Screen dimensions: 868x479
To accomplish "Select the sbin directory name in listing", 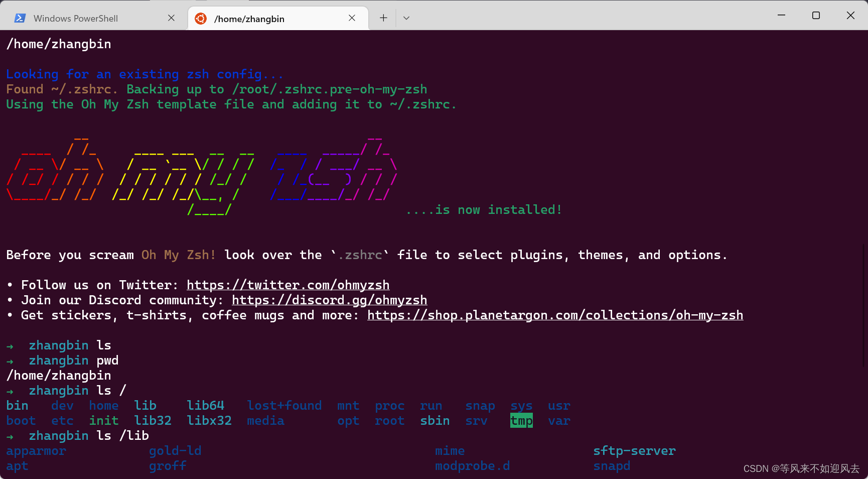I will (435, 420).
